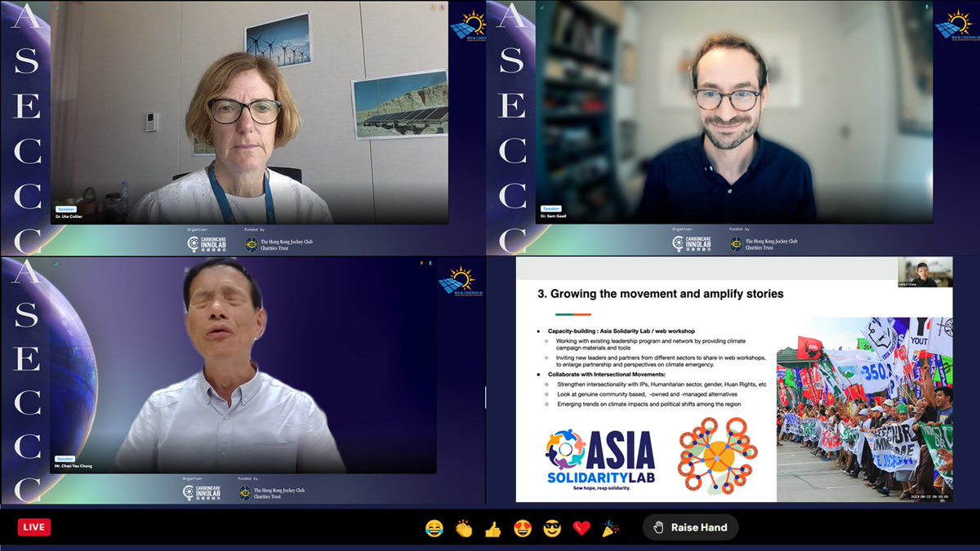980x551 pixels.
Task: Open the shared presentation slide tile
Action: [734, 380]
